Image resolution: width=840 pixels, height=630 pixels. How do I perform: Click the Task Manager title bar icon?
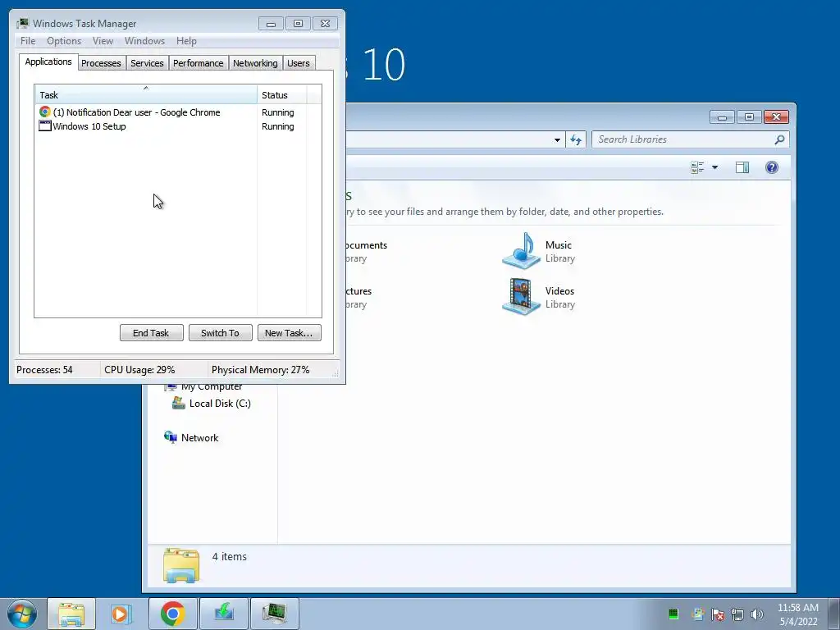[x=22, y=23]
